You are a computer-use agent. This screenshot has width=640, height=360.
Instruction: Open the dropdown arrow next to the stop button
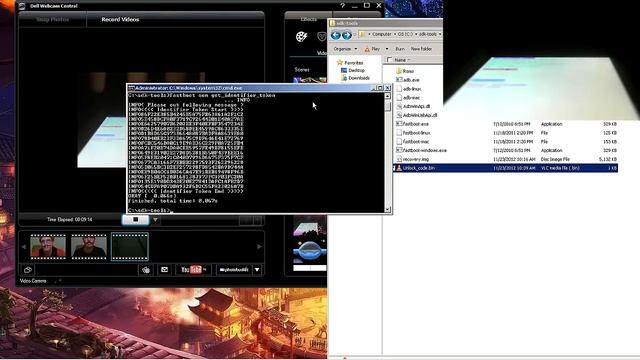tap(156, 220)
